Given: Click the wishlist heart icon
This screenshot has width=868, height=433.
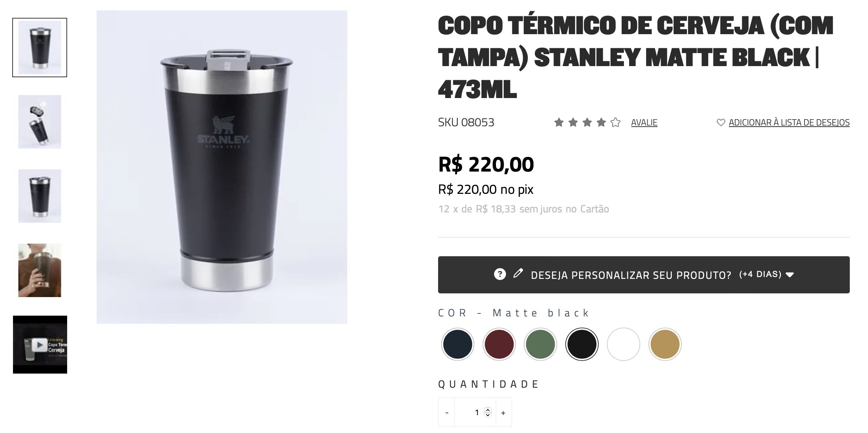Looking at the screenshot, I should click(720, 123).
